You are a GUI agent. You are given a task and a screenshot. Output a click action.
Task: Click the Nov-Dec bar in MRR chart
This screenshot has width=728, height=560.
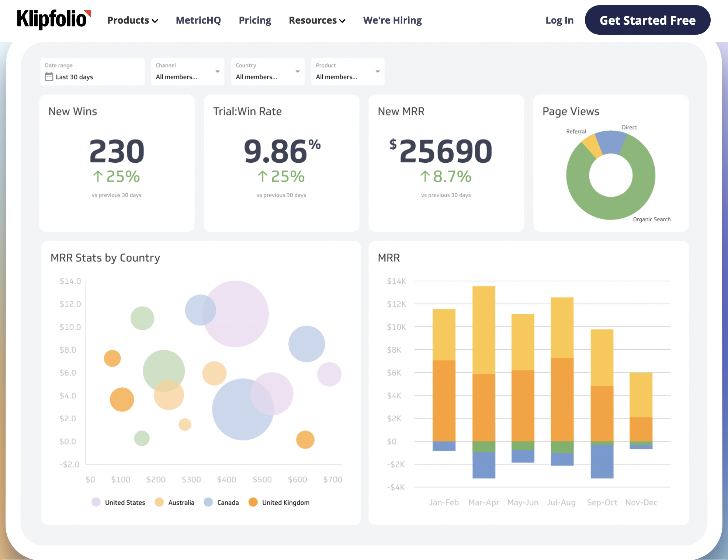pos(641,410)
